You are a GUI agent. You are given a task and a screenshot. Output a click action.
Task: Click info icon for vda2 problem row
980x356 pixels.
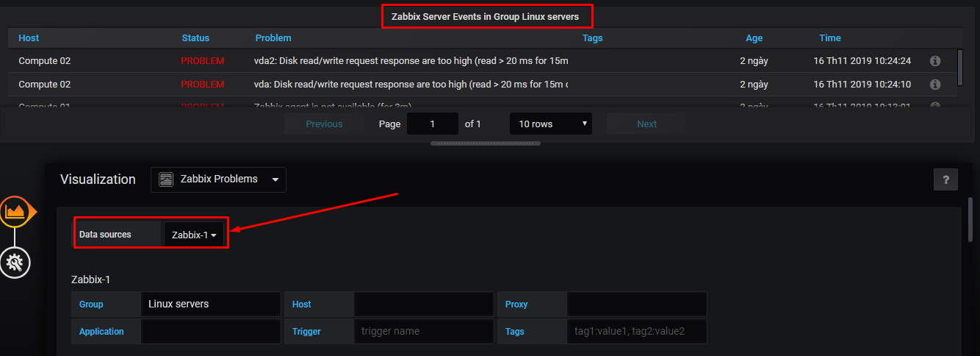pos(935,61)
